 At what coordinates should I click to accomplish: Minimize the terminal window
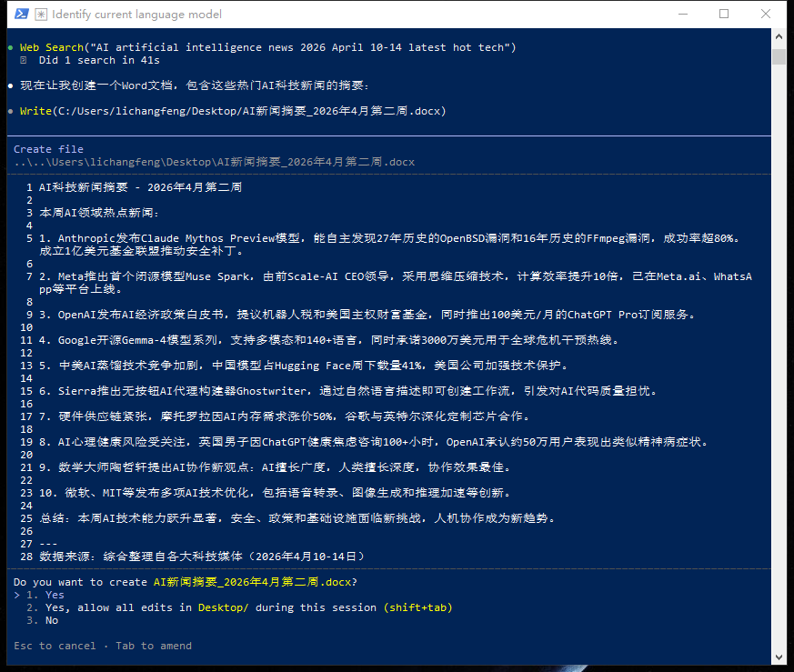(x=683, y=14)
